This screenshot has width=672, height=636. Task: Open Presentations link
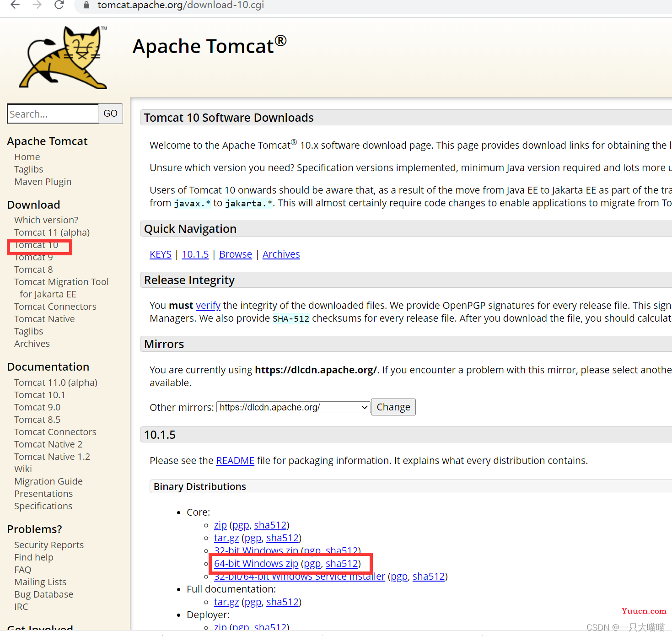[43, 494]
